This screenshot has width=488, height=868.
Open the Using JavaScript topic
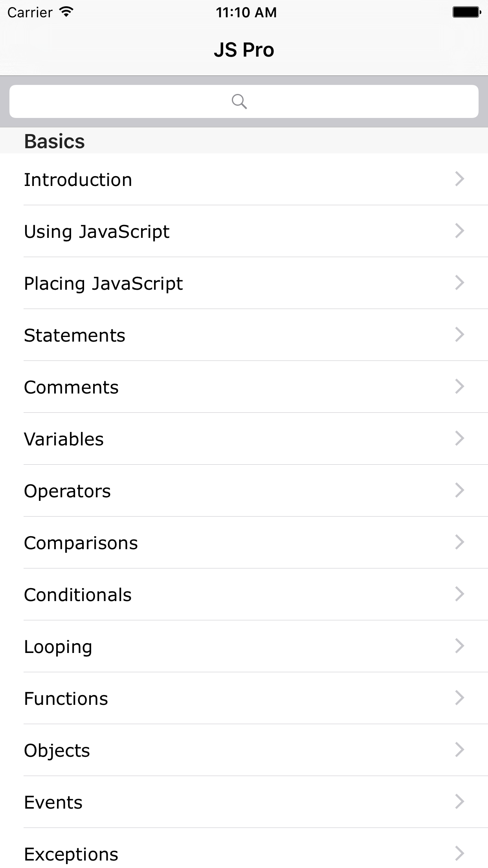click(x=97, y=232)
